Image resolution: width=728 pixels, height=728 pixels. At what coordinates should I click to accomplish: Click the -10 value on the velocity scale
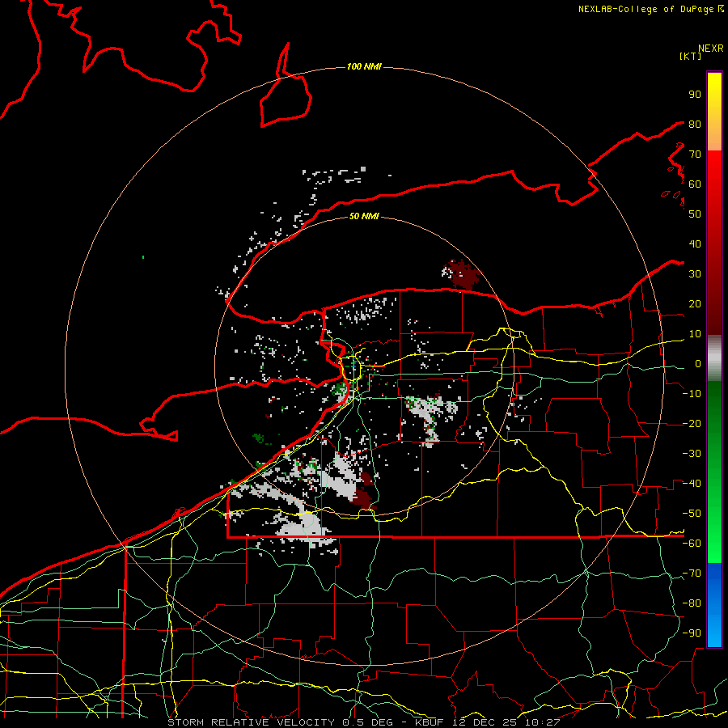[692, 394]
